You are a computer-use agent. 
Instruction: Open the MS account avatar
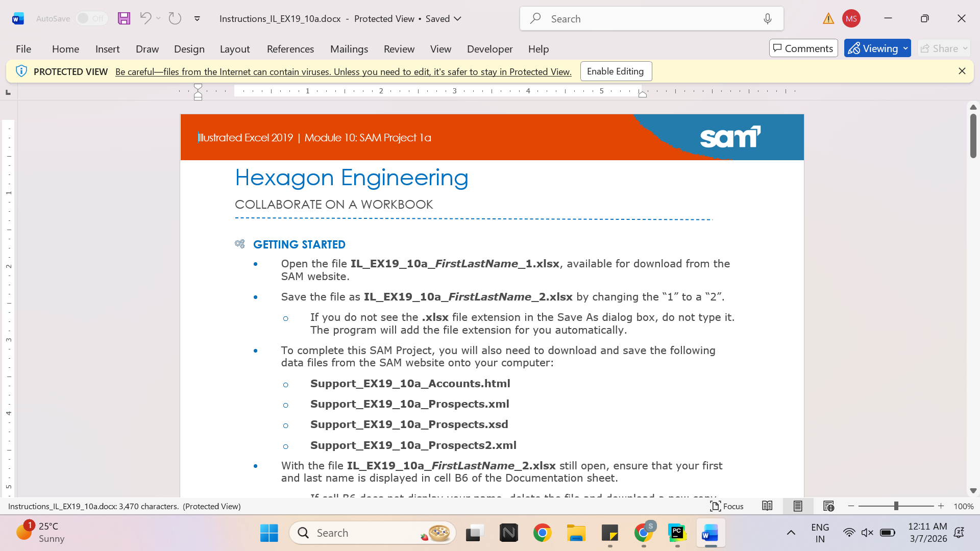[851, 18]
